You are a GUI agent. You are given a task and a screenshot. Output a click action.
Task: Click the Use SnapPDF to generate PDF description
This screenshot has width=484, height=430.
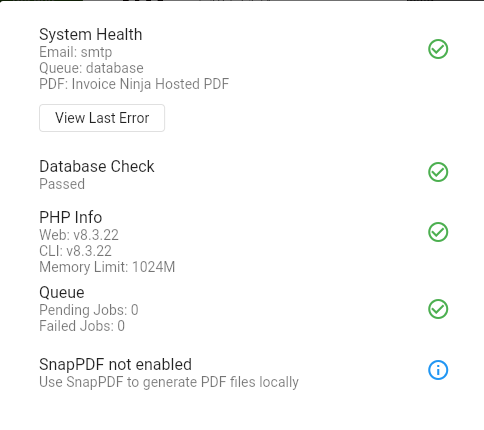[169, 382]
